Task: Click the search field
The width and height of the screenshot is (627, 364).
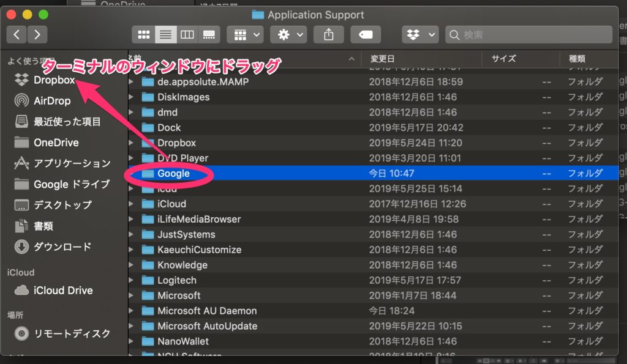Action: pos(528,35)
